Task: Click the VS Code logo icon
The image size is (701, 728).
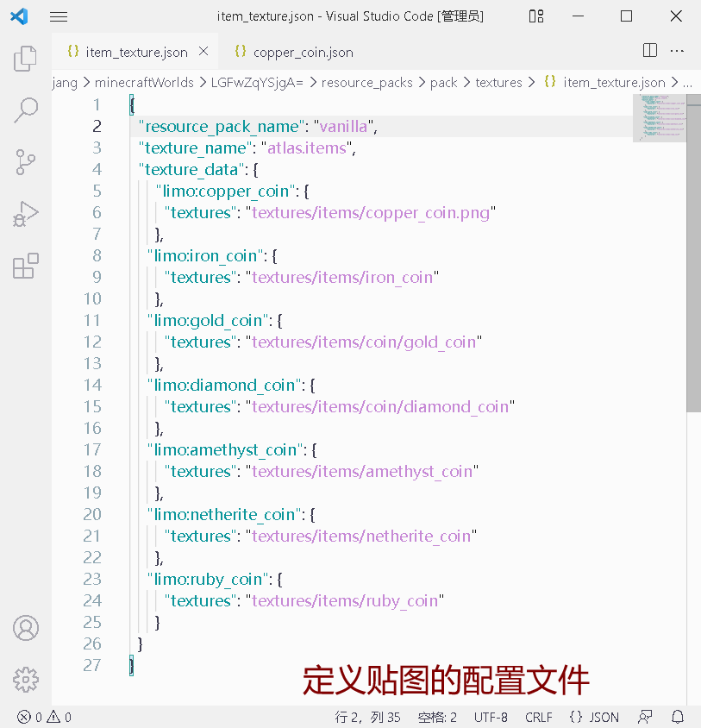Action: (x=19, y=16)
